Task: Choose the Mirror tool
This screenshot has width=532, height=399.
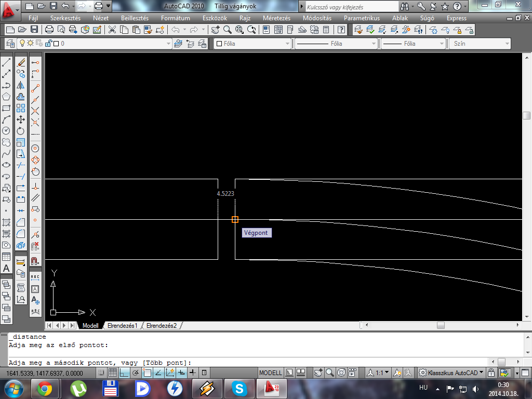Action: pyautogui.click(x=21, y=85)
